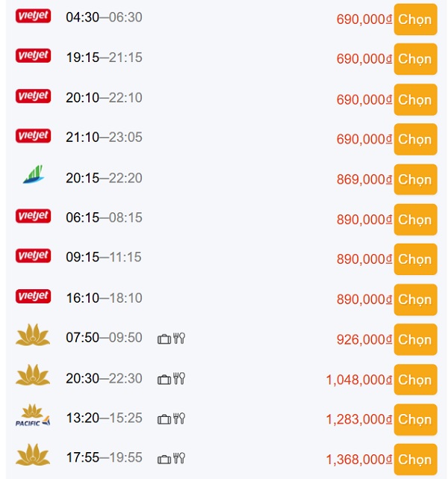Viewport: 448px width, 479px height.
Task: Select Chọn for the 926,000đ Vietnam Airlines flight
Action: pos(415,339)
